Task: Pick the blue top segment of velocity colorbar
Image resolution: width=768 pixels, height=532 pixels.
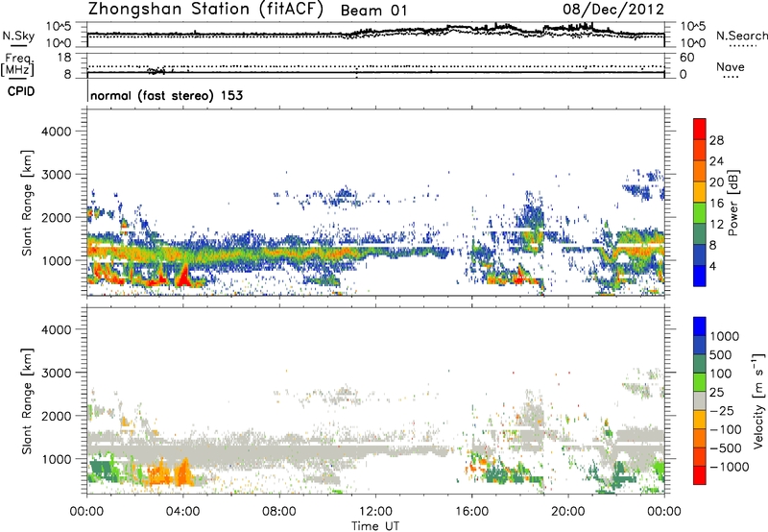Action: tap(700, 326)
